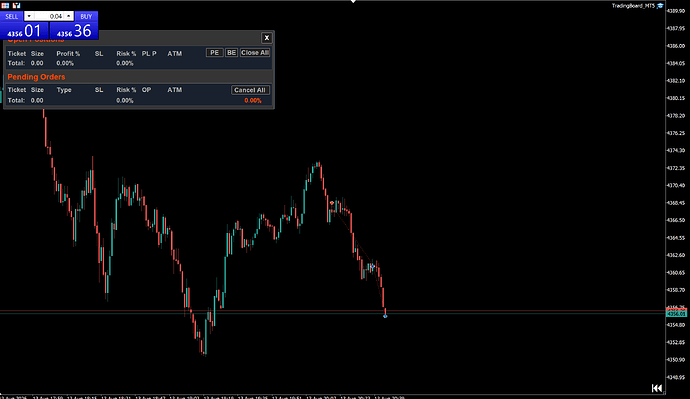Buy at the 4356.36 ask price tile
The width and height of the screenshot is (690, 399).
point(74,31)
